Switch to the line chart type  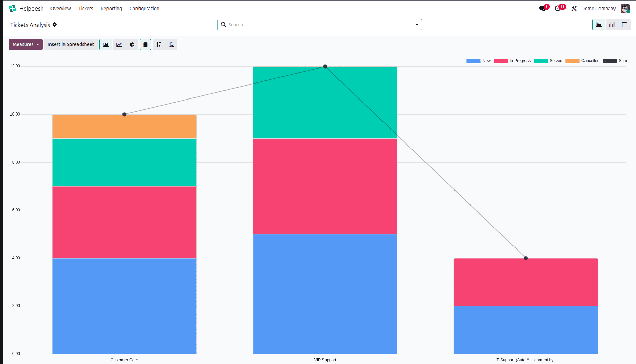[x=119, y=44]
